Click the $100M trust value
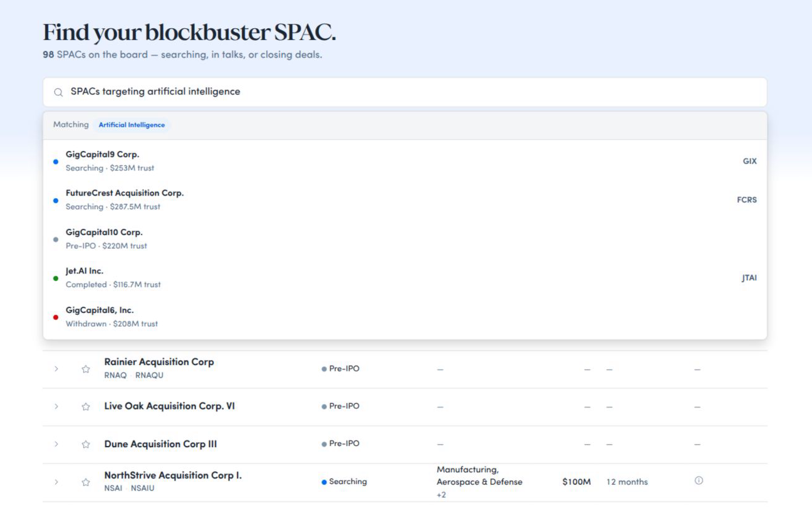This screenshot has height=508, width=812. [x=576, y=482]
